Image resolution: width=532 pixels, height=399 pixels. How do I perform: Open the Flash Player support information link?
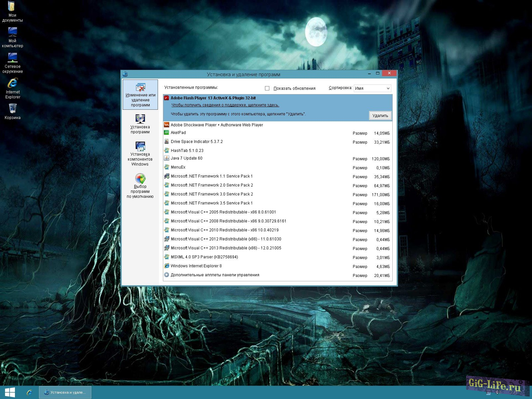pos(225,105)
